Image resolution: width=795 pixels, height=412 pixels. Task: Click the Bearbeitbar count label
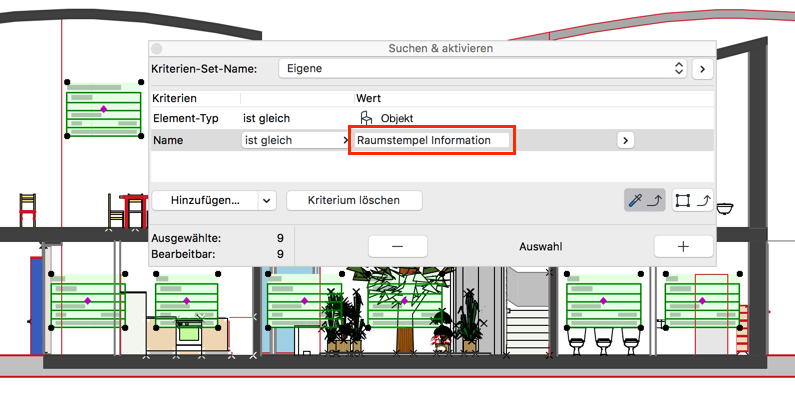(183, 254)
